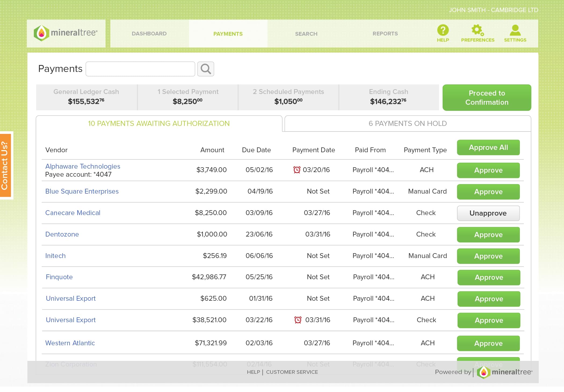Open Canecare Medical vendor link
Image resolution: width=564 pixels, height=392 pixels.
[73, 213]
